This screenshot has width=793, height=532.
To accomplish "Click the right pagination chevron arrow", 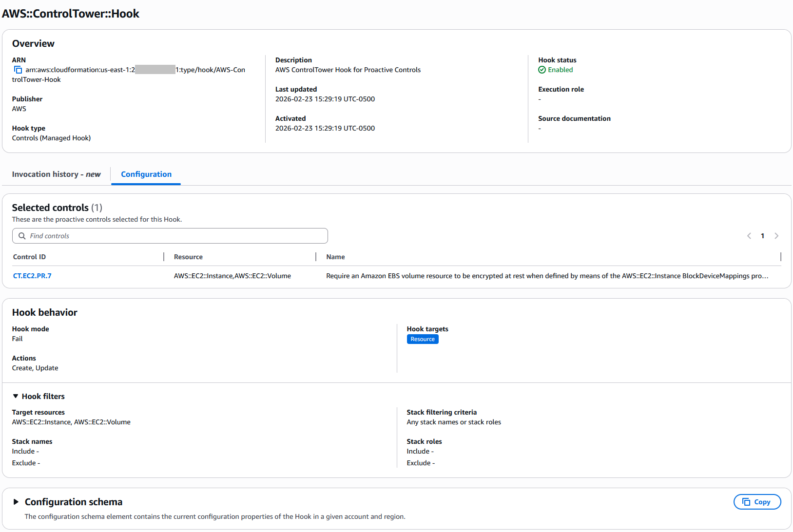I will coord(776,236).
